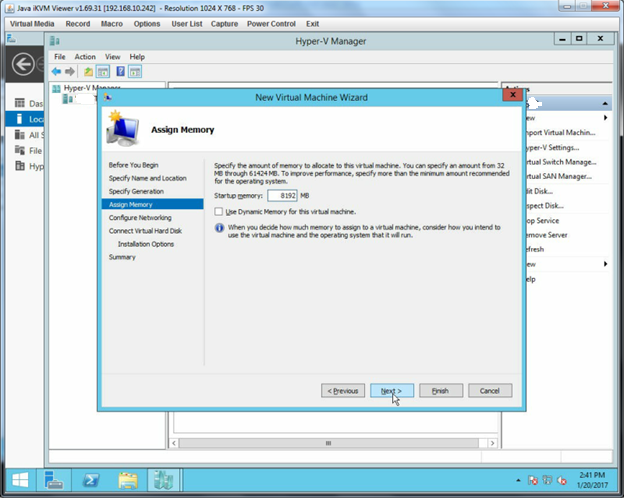Click Exit in iKVM Viewer menu bar
Image resolution: width=624 pixels, height=498 pixels.
(x=312, y=24)
